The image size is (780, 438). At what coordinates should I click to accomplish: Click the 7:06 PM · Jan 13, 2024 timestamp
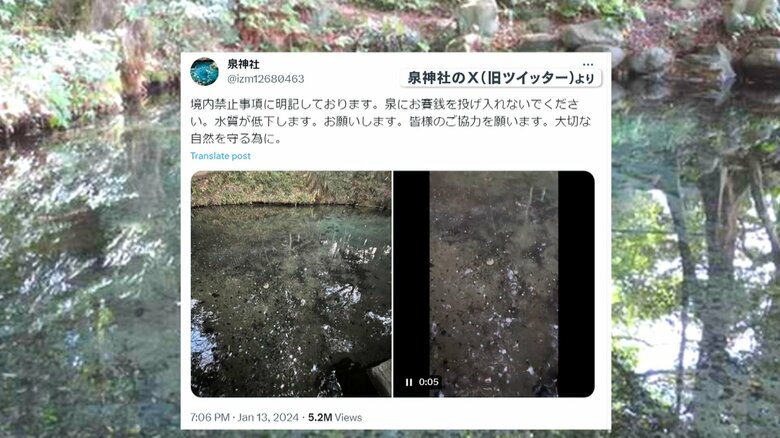tap(244, 417)
